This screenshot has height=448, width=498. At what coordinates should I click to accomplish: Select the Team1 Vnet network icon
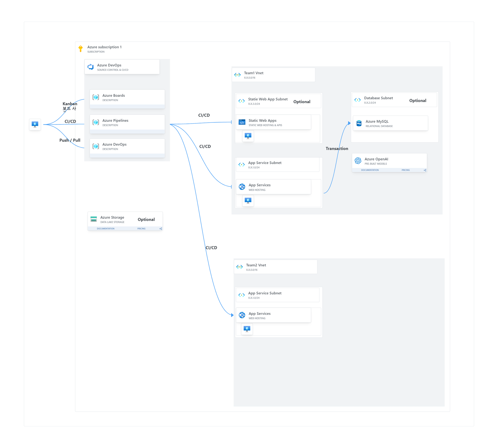tap(238, 75)
